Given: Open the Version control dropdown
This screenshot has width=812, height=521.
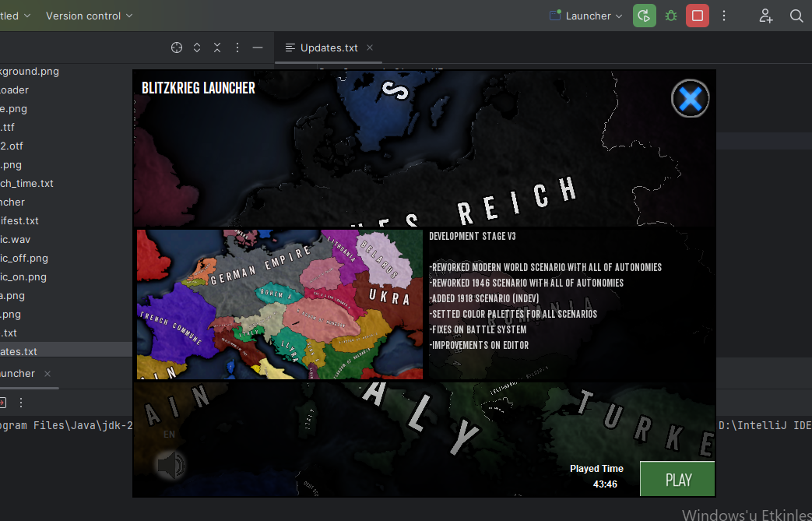Looking at the screenshot, I should 89,16.
